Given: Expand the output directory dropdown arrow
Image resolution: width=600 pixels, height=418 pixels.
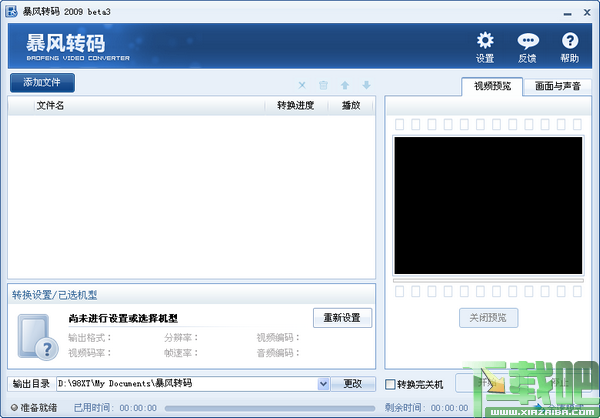Looking at the screenshot, I should (x=323, y=384).
